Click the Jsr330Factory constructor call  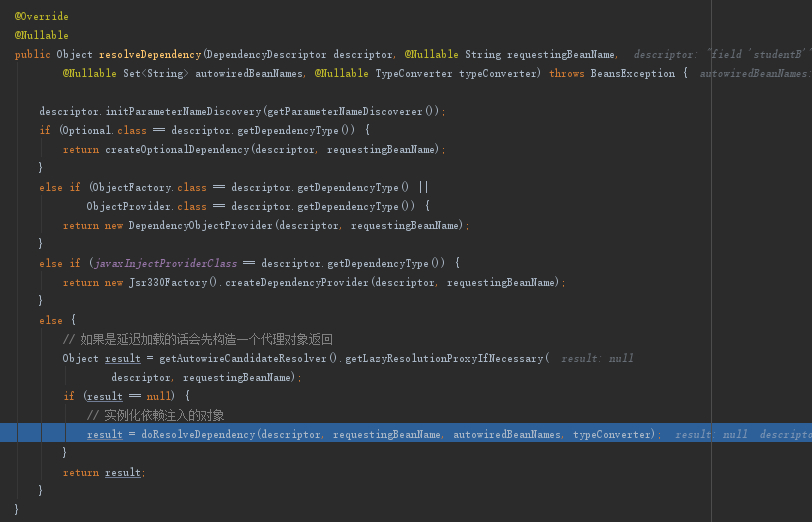168,283
